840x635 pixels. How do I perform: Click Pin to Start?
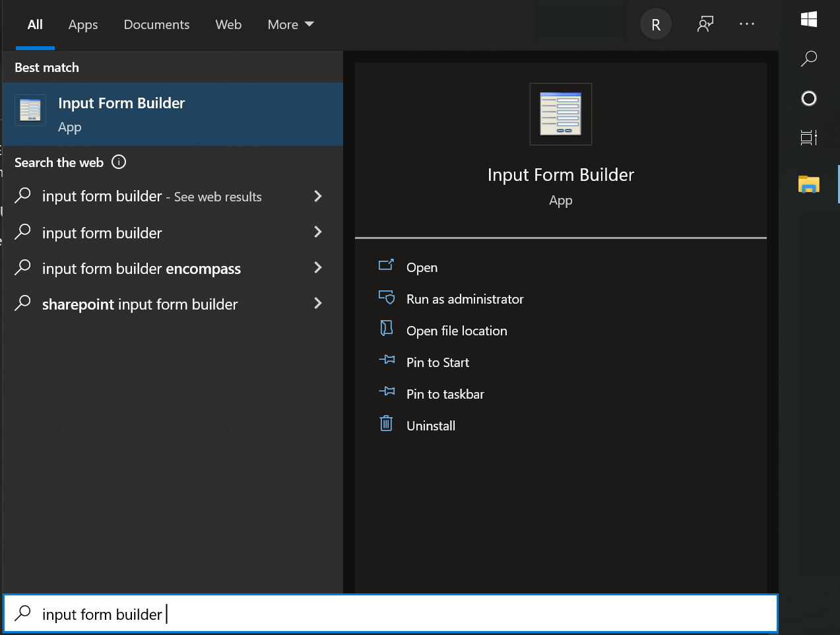438,362
